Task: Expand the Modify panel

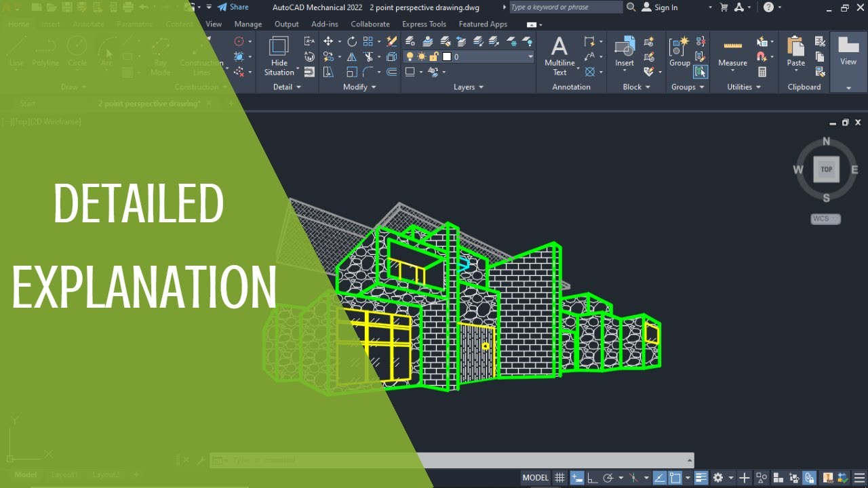Action: point(359,87)
